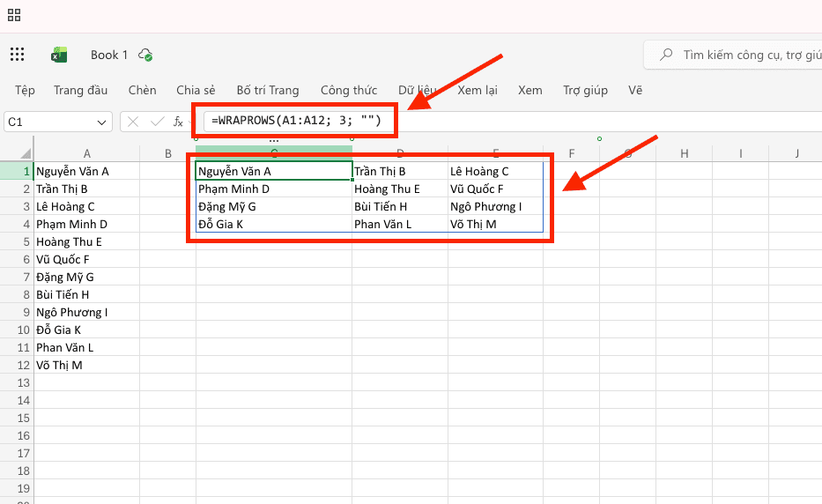Check the cloud saved status icon

pos(145,55)
